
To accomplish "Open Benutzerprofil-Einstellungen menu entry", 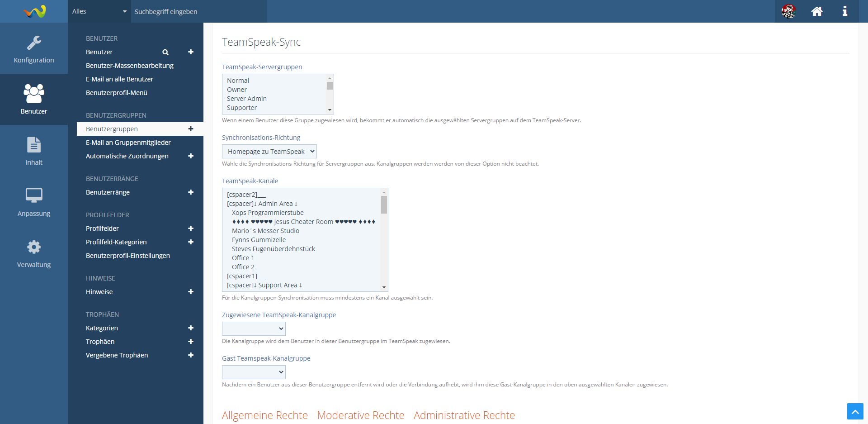I will pos(128,256).
